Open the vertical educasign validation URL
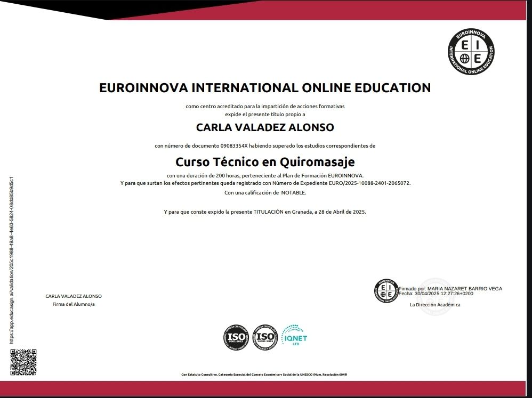532x398 pixels. click(x=12, y=260)
